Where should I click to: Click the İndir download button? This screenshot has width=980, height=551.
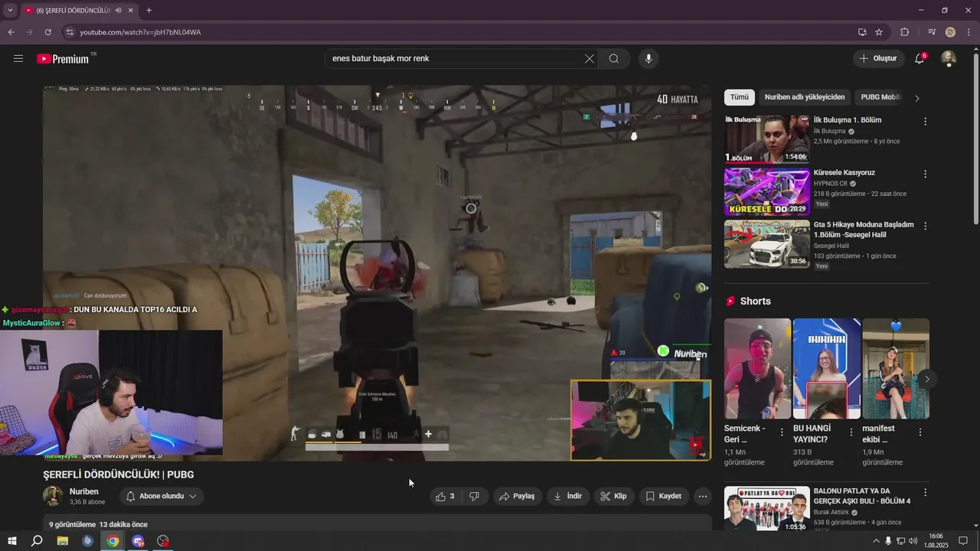point(567,496)
